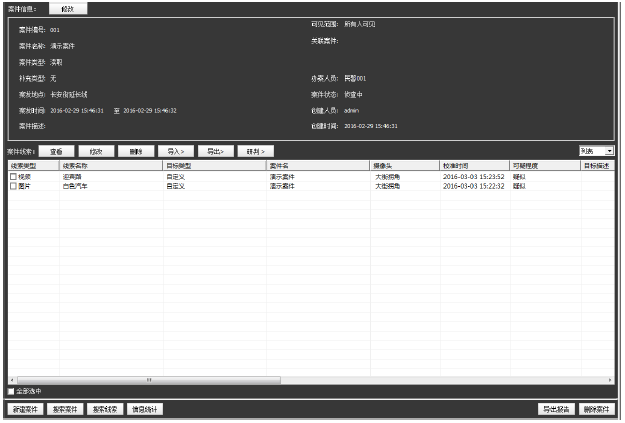Click 新建案件 button at bottom
Screen dimensions: 625x423
25,410
